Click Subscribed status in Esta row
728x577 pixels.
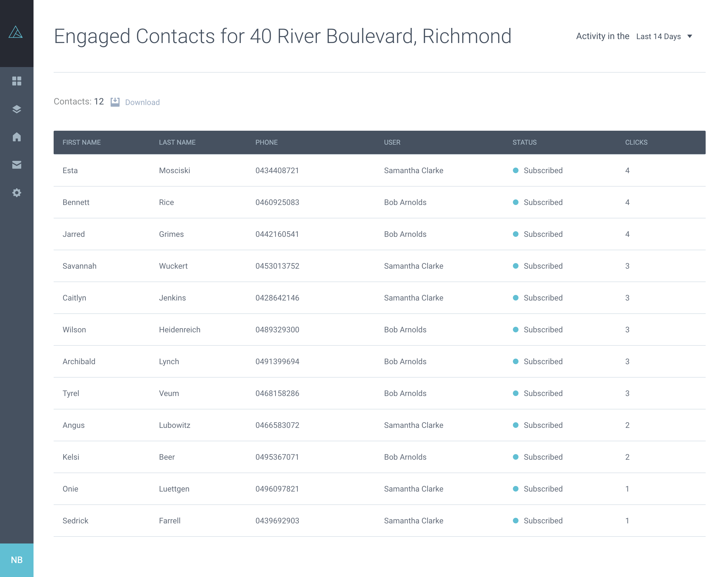(x=537, y=170)
